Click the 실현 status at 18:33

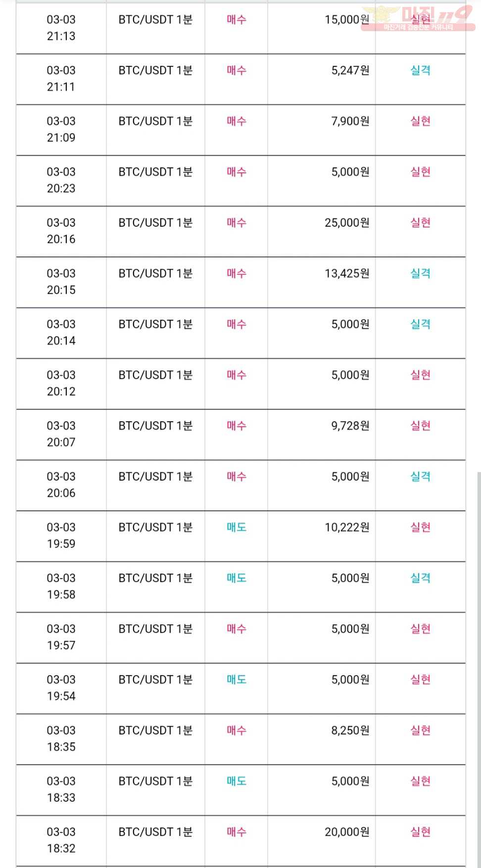(x=420, y=781)
